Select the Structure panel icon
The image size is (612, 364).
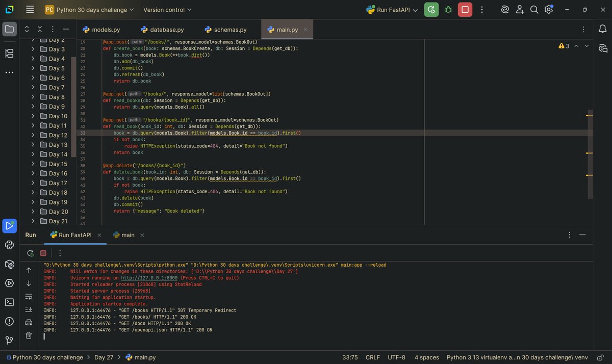pos(9,53)
